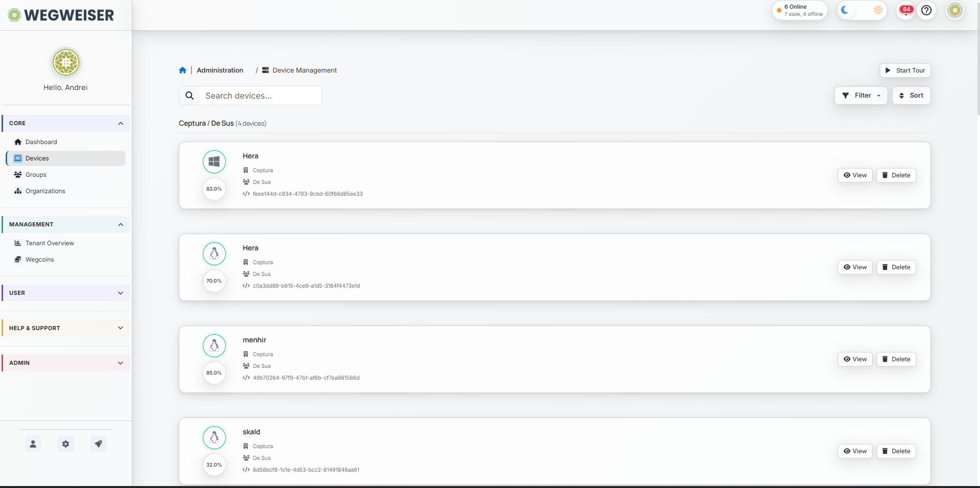Expand the ADMIN sidebar section
The height and width of the screenshot is (488, 980).
pos(66,363)
